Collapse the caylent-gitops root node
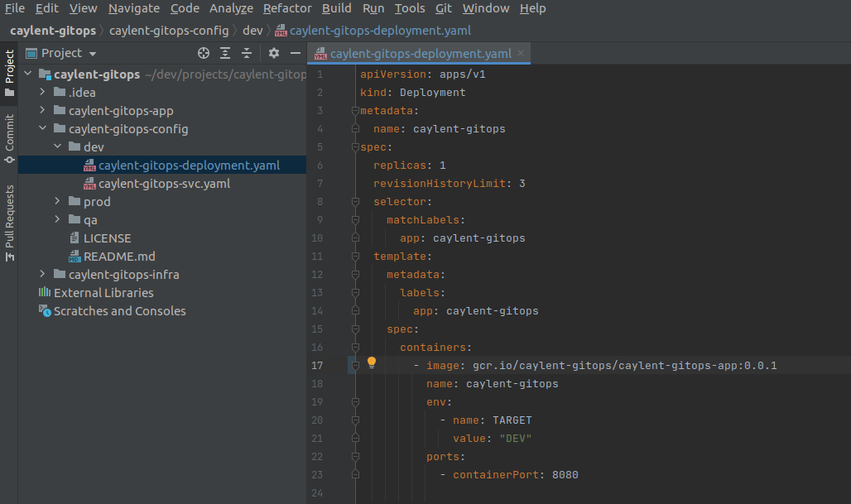 (28, 74)
